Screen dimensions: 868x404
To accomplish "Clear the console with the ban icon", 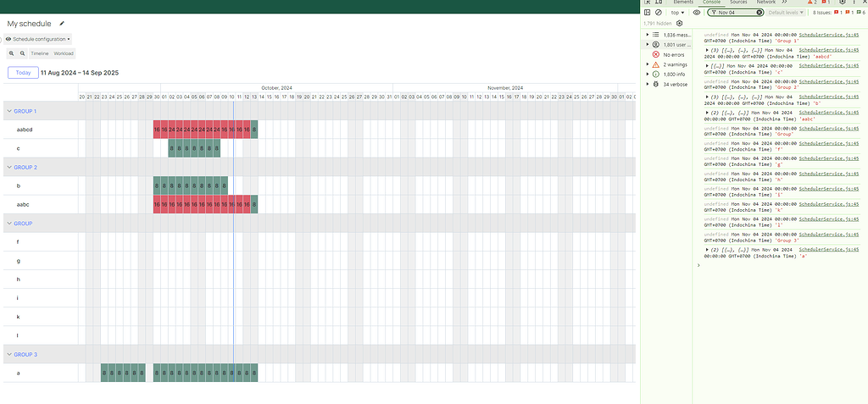I will tap(658, 12).
